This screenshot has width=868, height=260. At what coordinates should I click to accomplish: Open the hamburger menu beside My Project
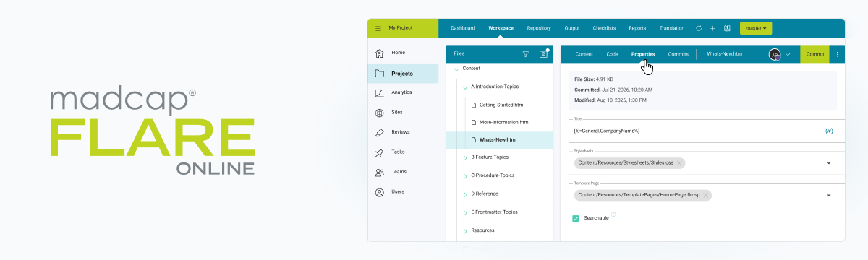pos(378,28)
